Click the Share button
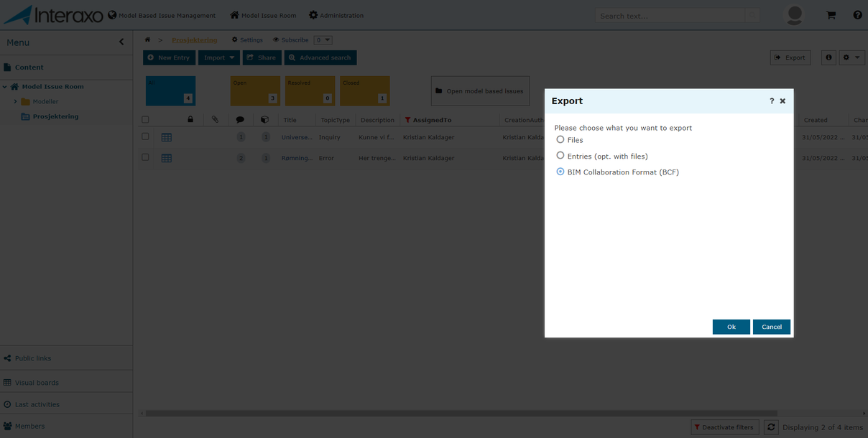The width and height of the screenshot is (868, 438). [262, 57]
